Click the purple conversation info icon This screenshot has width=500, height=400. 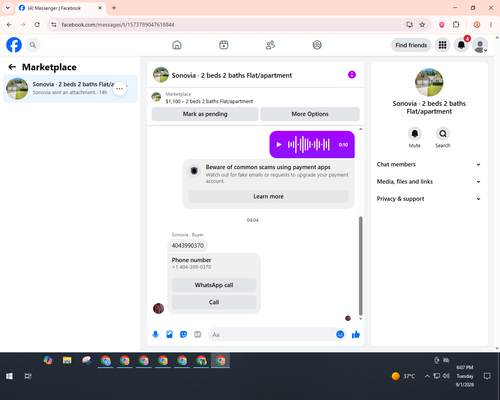[352, 75]
